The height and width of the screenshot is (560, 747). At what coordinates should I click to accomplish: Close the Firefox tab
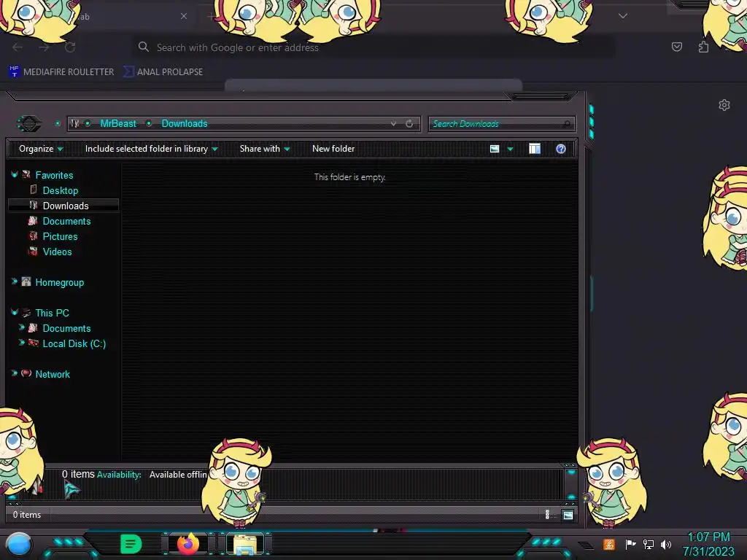pos(184,16)
